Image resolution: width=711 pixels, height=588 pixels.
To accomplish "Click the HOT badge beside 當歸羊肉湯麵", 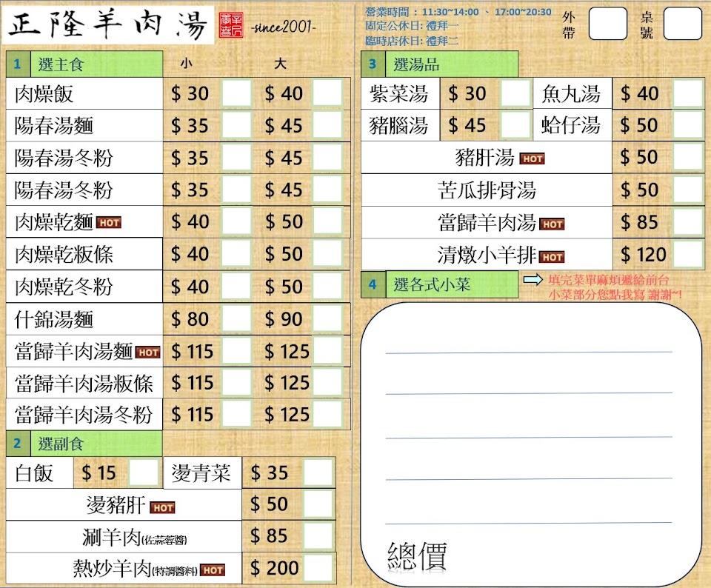I will pyautogui.click(x=148, y=353).
